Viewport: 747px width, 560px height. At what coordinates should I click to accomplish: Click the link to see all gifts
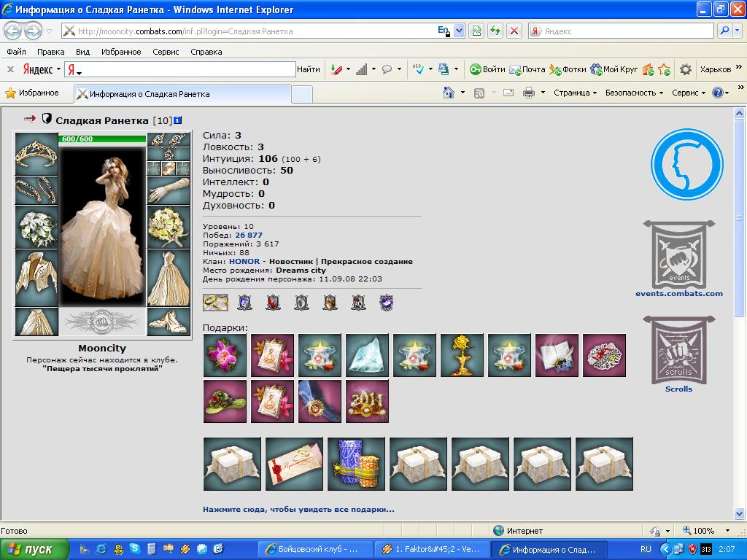(x=298, y=509)
